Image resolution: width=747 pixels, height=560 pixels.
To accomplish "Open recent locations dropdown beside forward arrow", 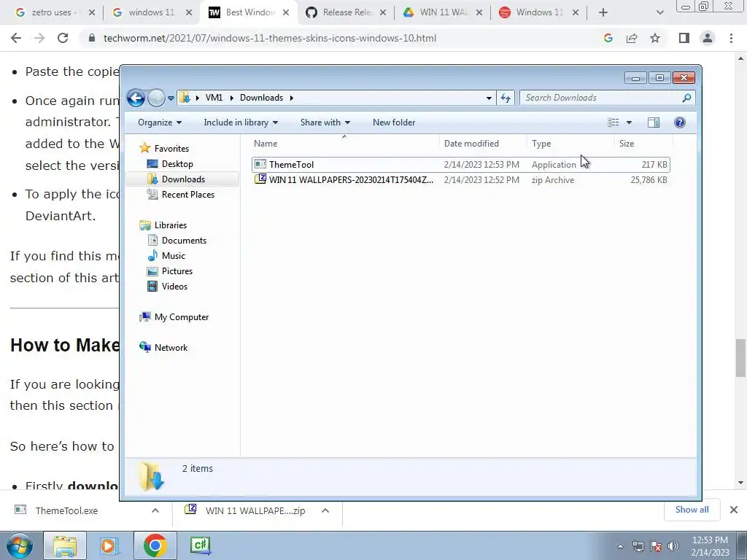I will [x=171, y=98].
